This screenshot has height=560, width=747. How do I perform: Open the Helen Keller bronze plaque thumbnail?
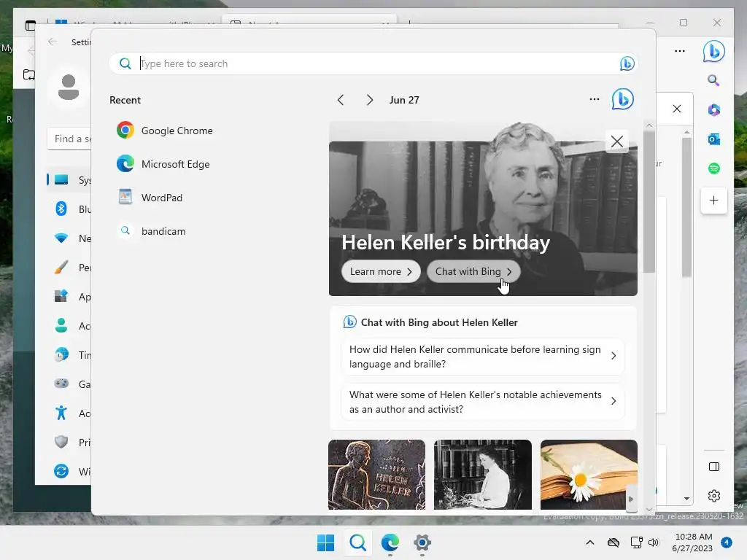click(x=376, y=474)
